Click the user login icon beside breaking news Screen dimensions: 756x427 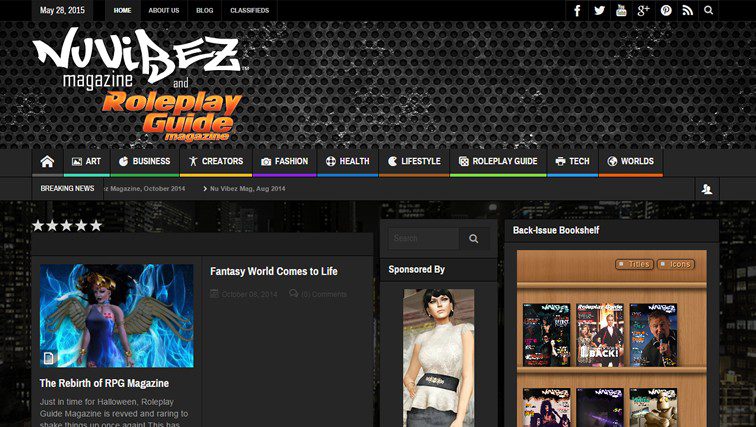707,189
